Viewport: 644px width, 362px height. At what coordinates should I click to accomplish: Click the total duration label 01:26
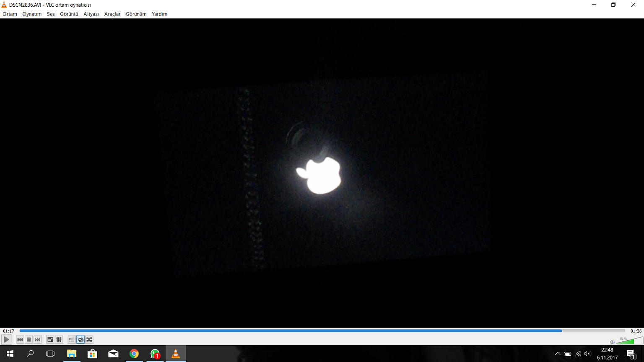click(636, 331)
